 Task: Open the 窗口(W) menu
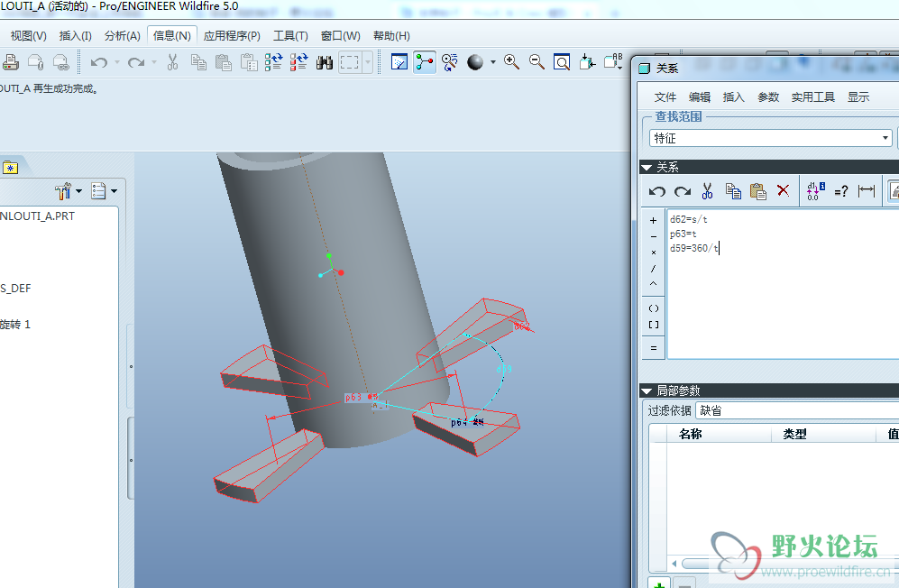pyautogui.click(x=341, y=35)
